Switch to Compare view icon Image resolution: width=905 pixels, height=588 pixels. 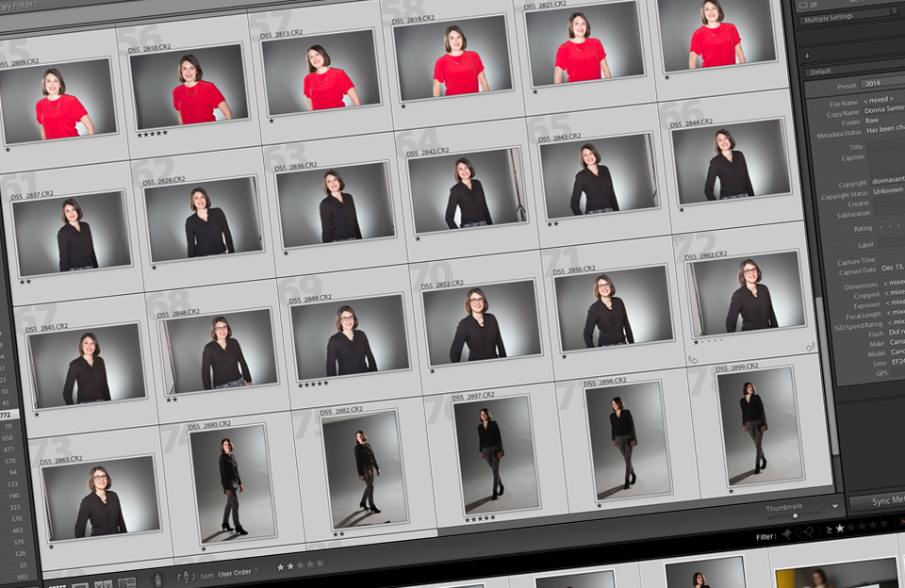(x=102, y=585)
